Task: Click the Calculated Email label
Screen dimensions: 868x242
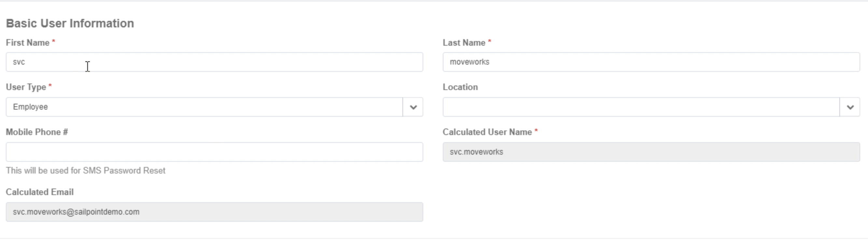Action: (x=40, y=192)
